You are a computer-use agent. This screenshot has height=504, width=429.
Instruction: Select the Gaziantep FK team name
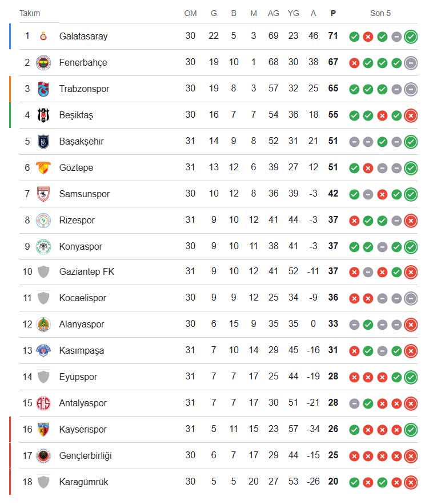86,273
